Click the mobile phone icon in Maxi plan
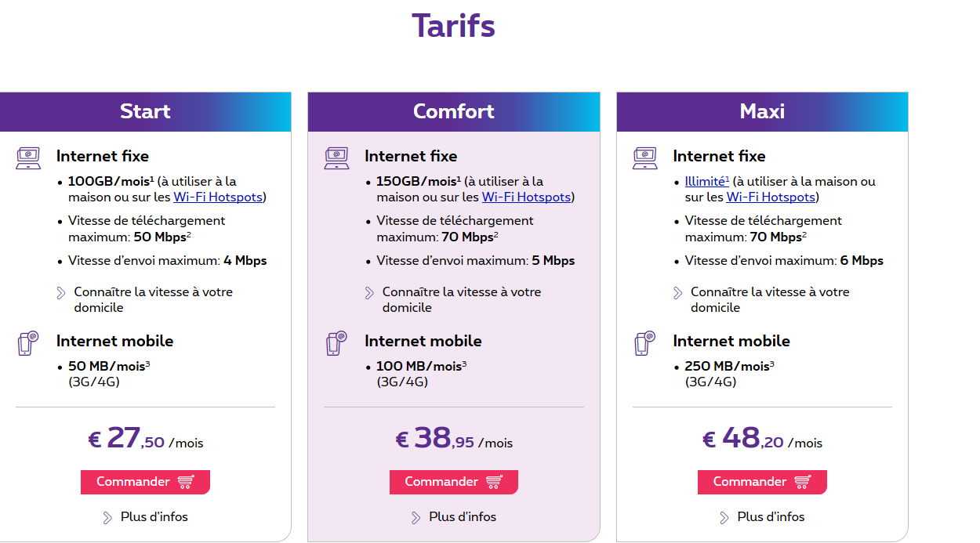980x543 pixels. coord(644,343)
